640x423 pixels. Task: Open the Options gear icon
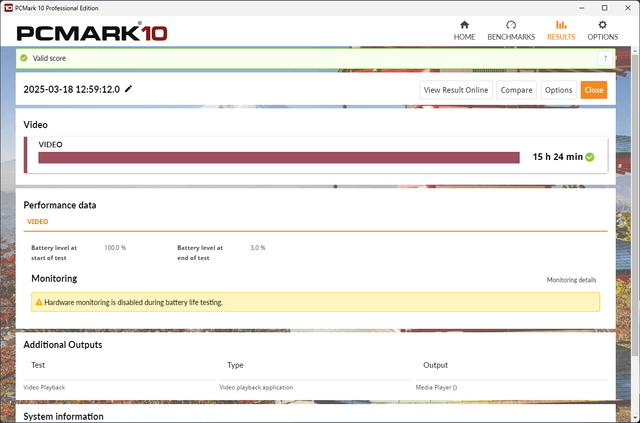tap(602, 25)
